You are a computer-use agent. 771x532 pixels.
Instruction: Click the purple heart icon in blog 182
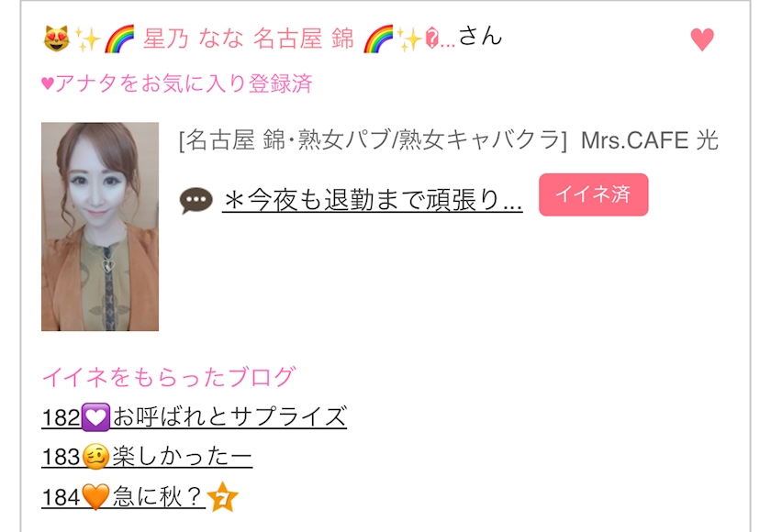point(95,417)
